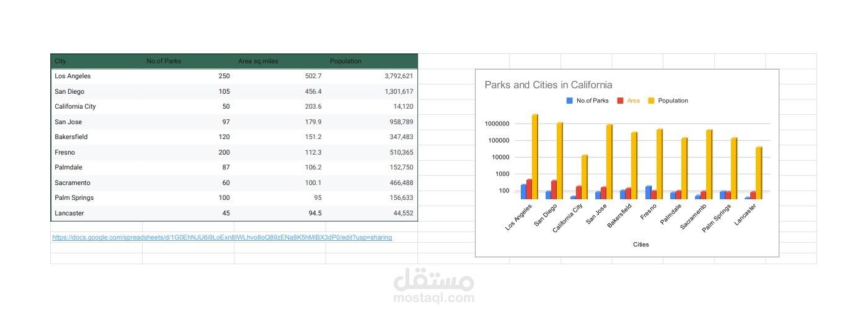The height and width of the screenshot is (311, 868).
Task: Click the parks value 97
Action: pos(226,122)
